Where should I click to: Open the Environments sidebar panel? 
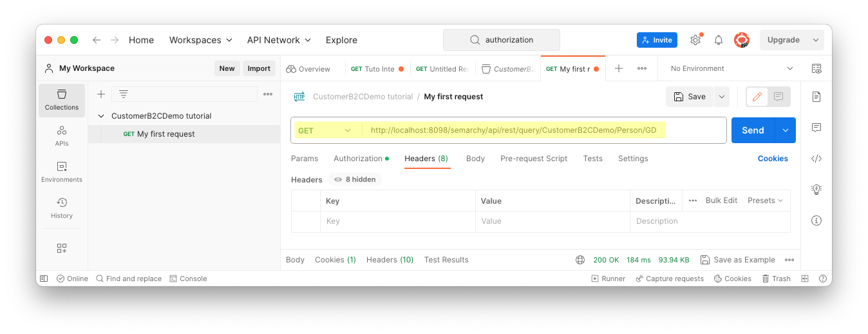click(x=62, y=172)
